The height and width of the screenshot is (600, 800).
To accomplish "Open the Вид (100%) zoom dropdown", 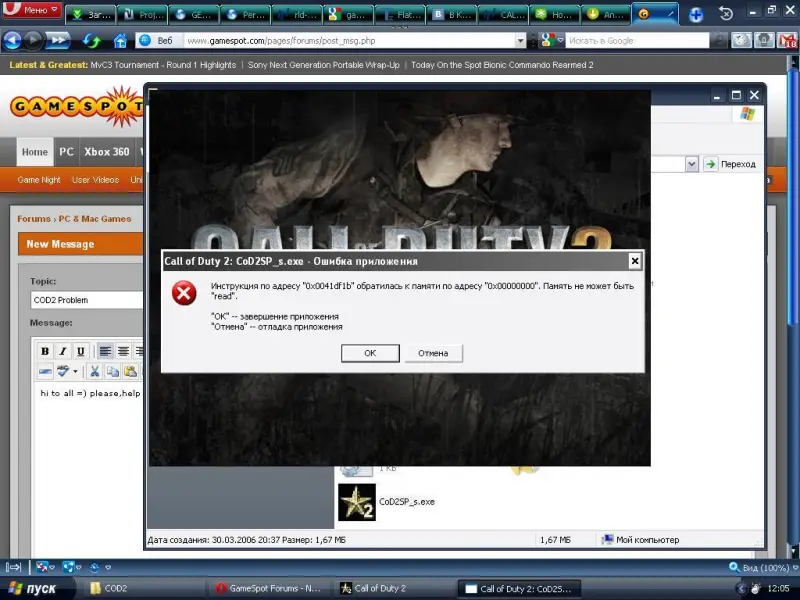I will pos(763,567).
